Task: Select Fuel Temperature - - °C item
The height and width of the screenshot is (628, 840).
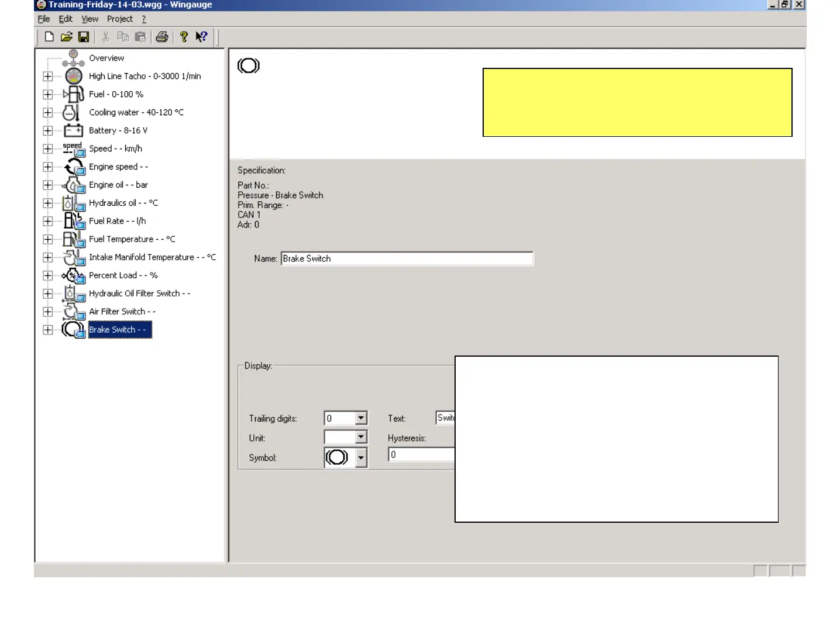Action: click(132, 239)
